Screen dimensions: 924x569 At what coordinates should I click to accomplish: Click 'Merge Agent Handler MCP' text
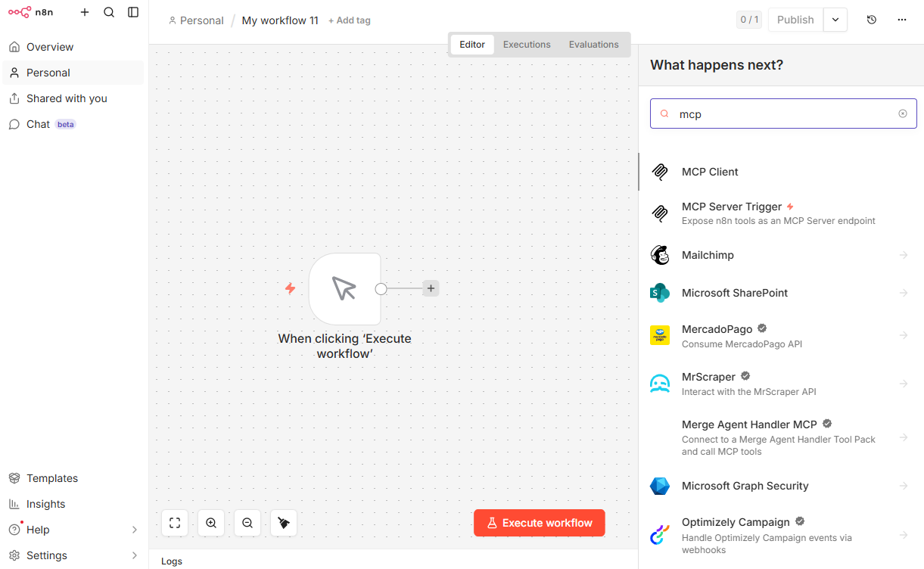(x=749, y=424)
